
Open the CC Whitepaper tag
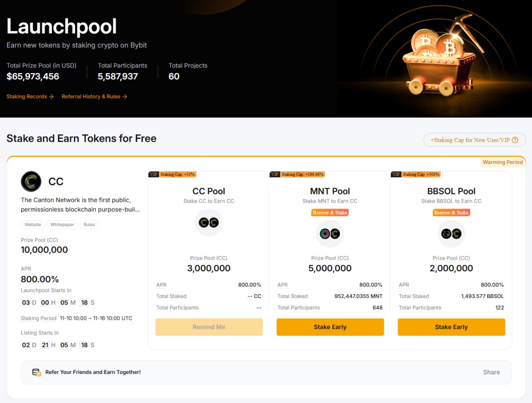click(62, 225)
